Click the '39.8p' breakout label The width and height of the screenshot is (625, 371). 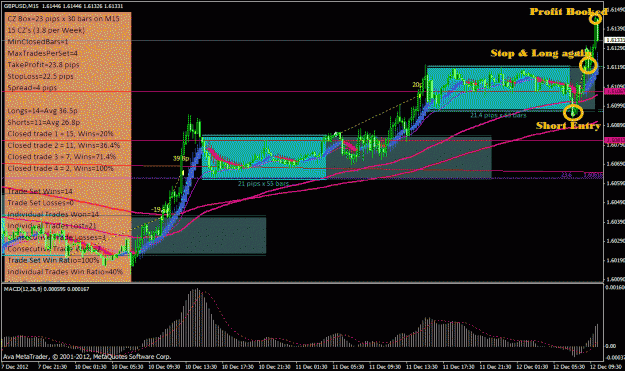pyautogui.click(x=181, y=158)
